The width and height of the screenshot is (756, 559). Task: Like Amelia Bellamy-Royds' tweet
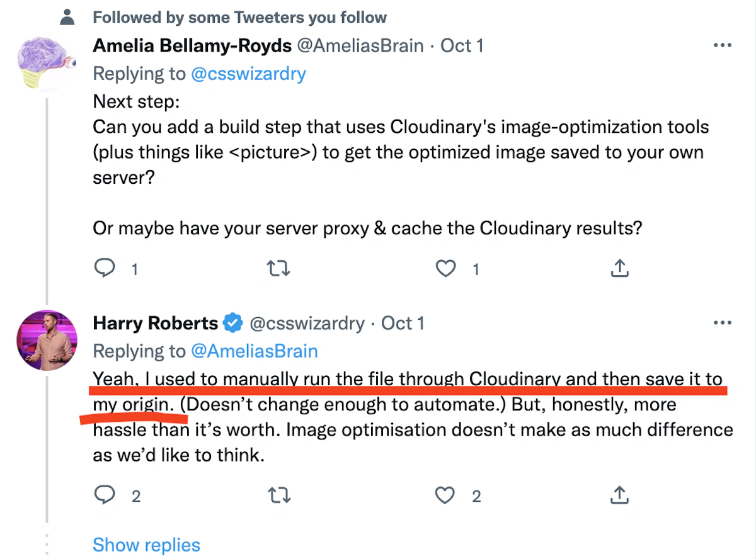click(446, 269)
